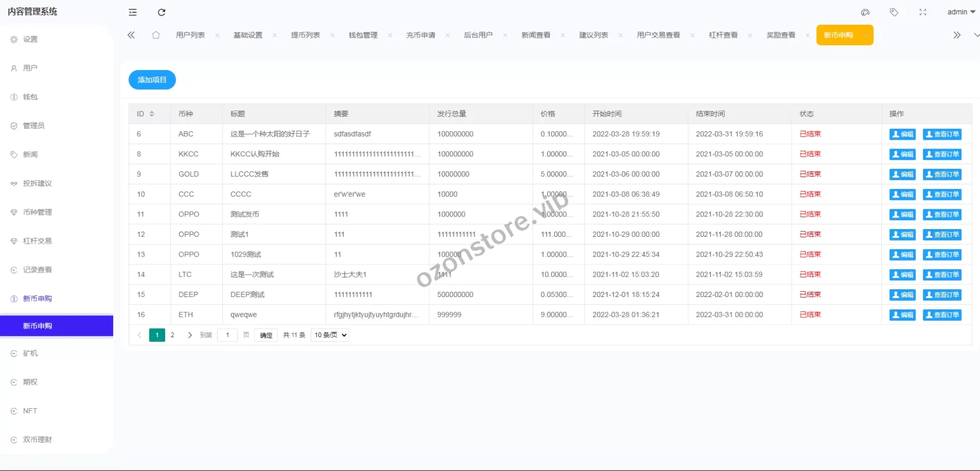
Task: Click the refresh icon in top bar
Action: (162, 12)
